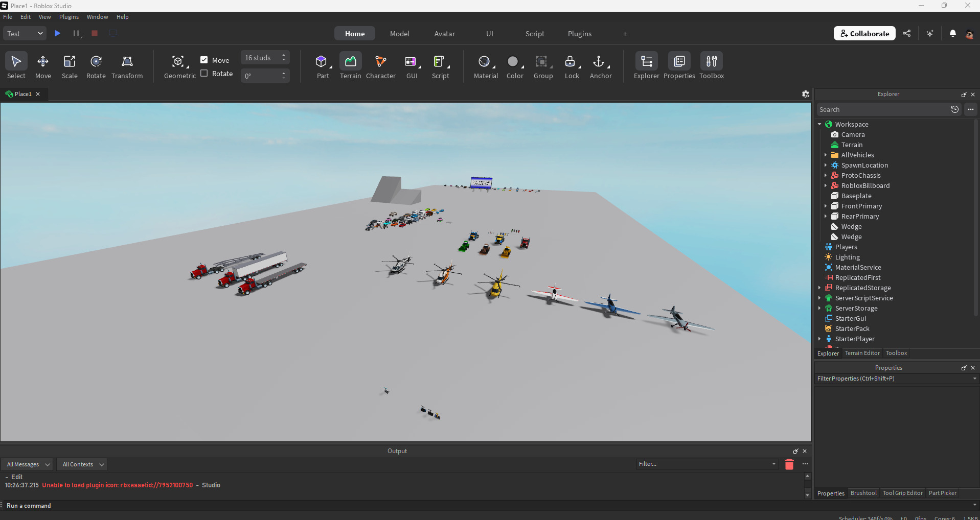Image resolution: width=980 pixels, height=520 pixels.
Task: Click the Collaborate button
Action: tap(864, 33)
